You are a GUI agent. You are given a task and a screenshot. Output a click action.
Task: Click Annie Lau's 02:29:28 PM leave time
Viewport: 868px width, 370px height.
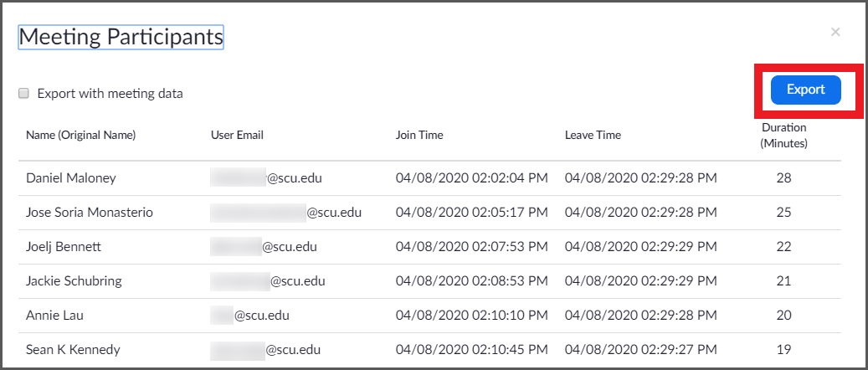(640, 316)
